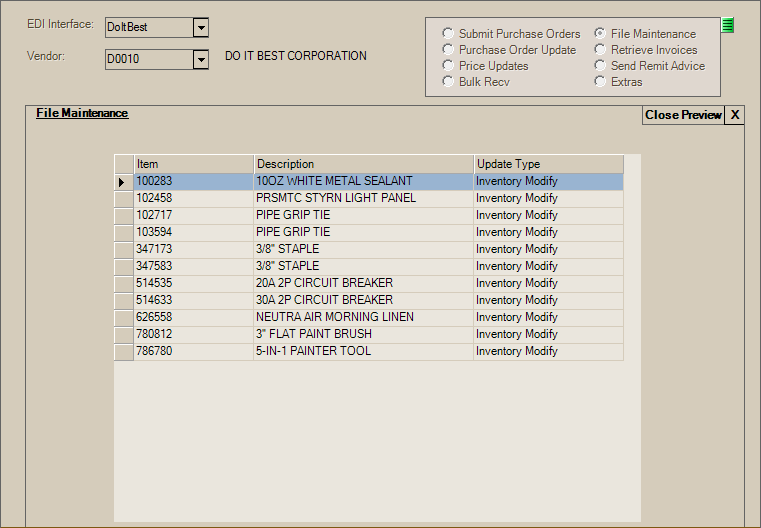761x528 pixels.
Task: Click the row header for item 780812
Action: pos(124,334)
